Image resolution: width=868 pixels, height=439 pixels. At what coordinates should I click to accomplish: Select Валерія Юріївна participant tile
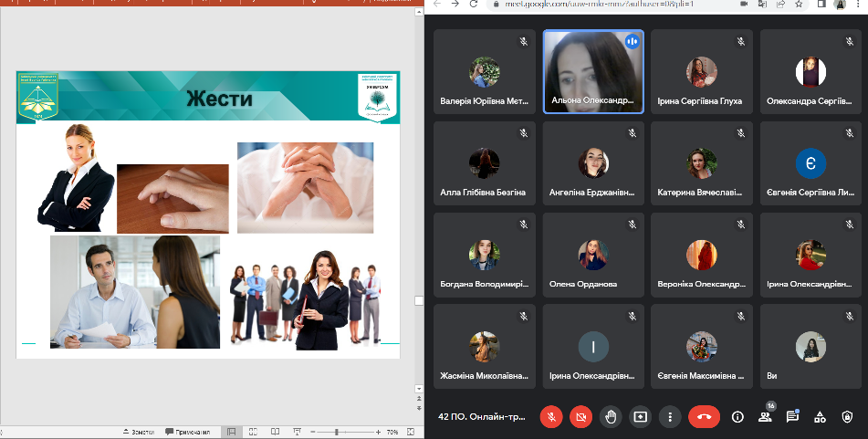[x=485, y=71]
